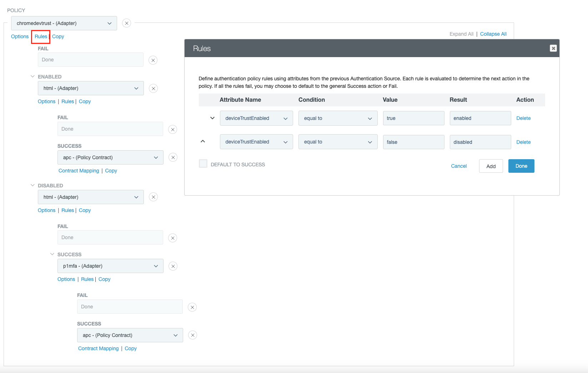The width and height of the screenshot is (588, 373).
Task: Remove the html adapter under DISABLED
Action: click(153, 197)
